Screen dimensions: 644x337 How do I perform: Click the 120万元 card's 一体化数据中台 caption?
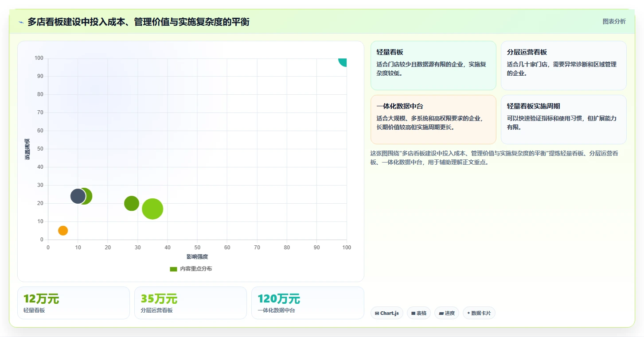point(276,310)
